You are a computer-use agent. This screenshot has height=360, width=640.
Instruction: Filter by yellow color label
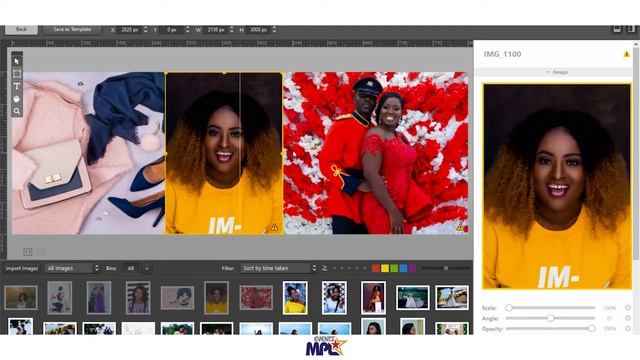[x=385, y=268]
